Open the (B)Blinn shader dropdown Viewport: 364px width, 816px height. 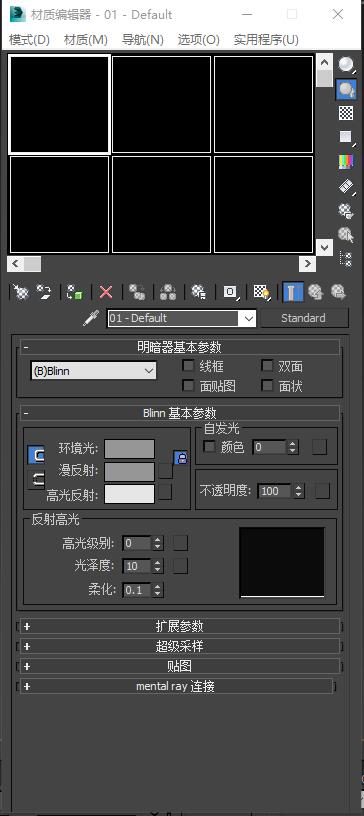point(94,371)
